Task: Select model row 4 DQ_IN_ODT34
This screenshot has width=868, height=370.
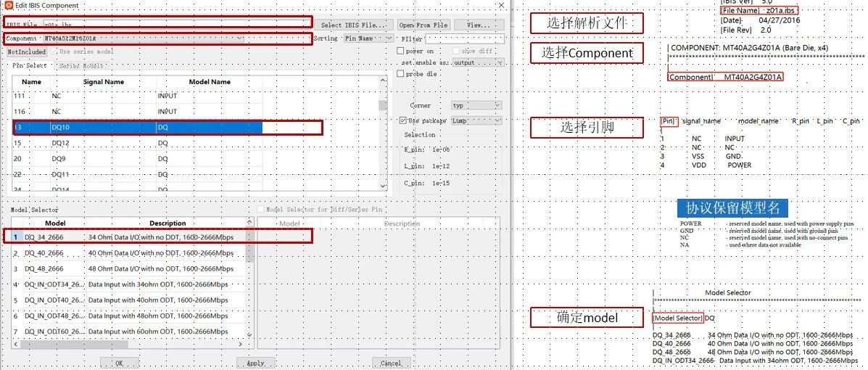Action: pos(129,284)
